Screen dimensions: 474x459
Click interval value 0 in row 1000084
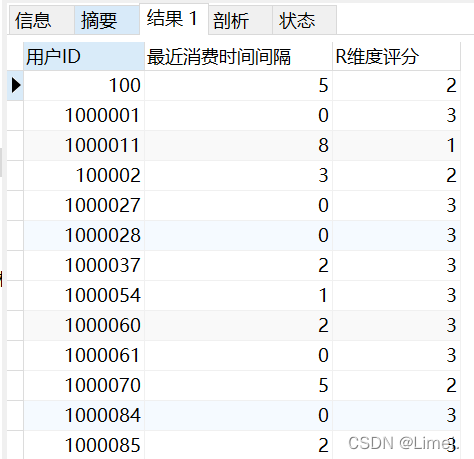point(238,415)
